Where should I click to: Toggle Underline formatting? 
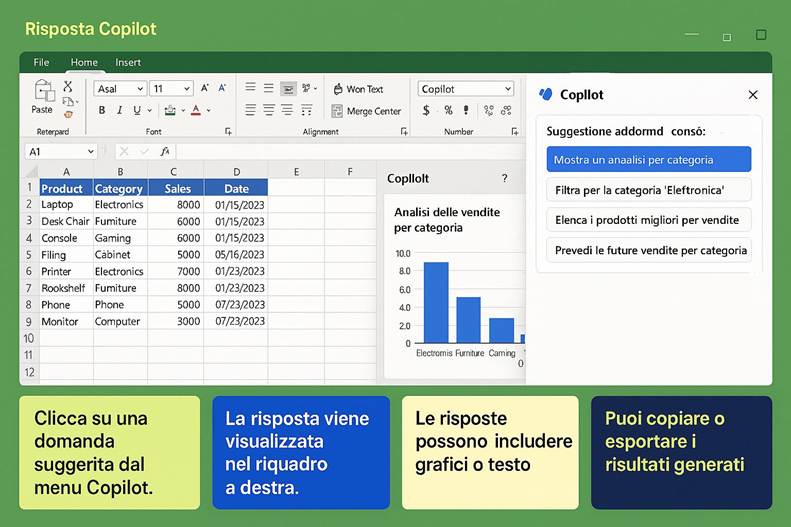click(137, 110)
